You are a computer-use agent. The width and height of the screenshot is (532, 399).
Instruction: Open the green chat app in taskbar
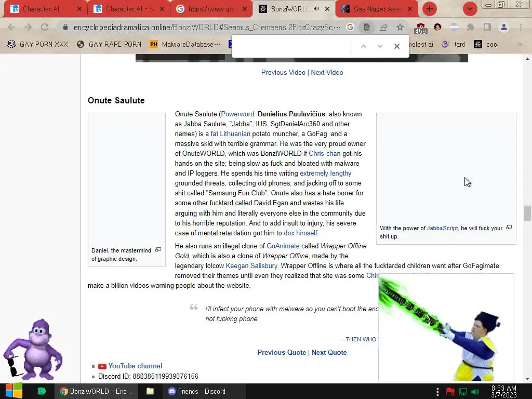(x=42, y=391)
